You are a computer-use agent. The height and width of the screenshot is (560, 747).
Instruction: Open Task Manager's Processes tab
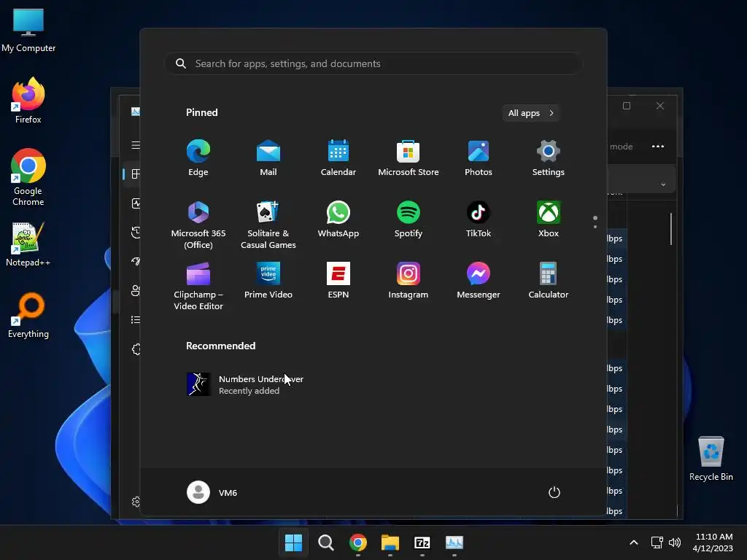[136, 174]
